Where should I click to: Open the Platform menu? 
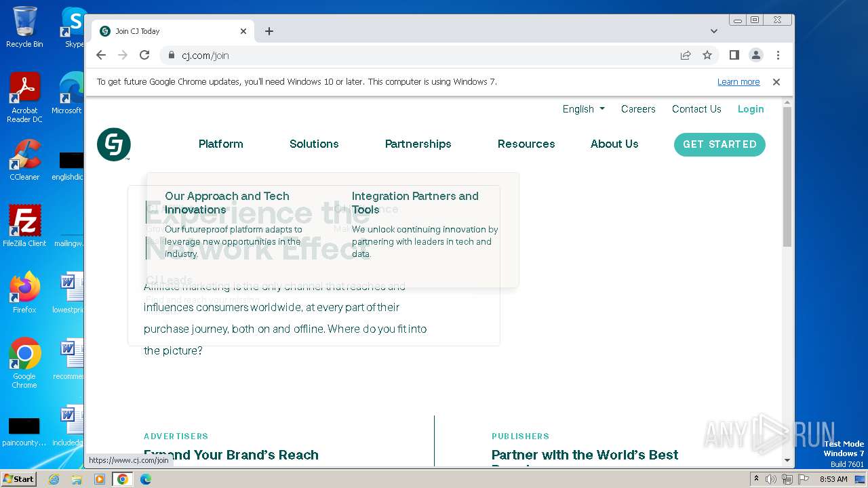coord(220,144)
